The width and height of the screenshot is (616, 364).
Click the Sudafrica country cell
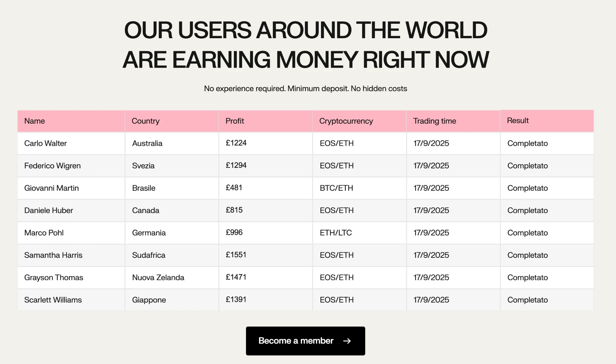[172, 255]
